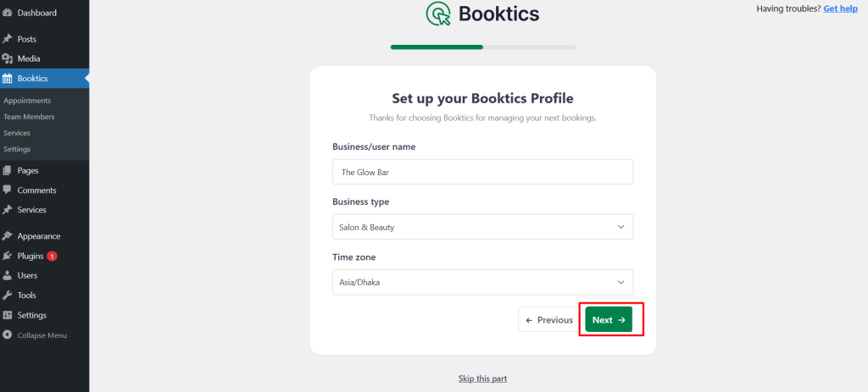Viewport: 868px width, 392px height.
Task: Open the Booktics Settings submenu item
Action: pyautogui.click(x=17, y=149)
